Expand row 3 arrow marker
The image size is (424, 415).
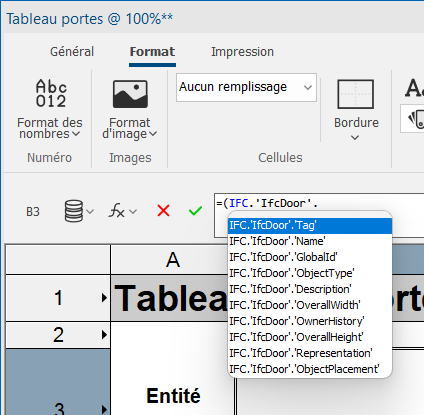(x=104, y=409)
